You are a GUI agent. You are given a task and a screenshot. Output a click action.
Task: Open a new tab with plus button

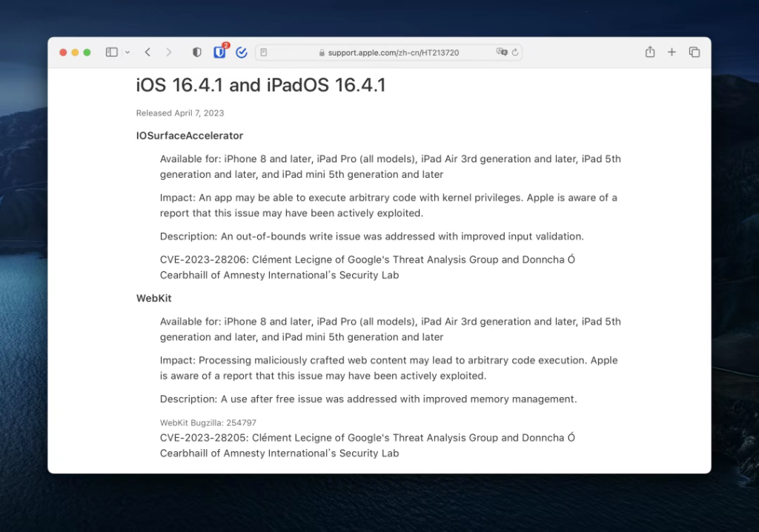(672, 52)
